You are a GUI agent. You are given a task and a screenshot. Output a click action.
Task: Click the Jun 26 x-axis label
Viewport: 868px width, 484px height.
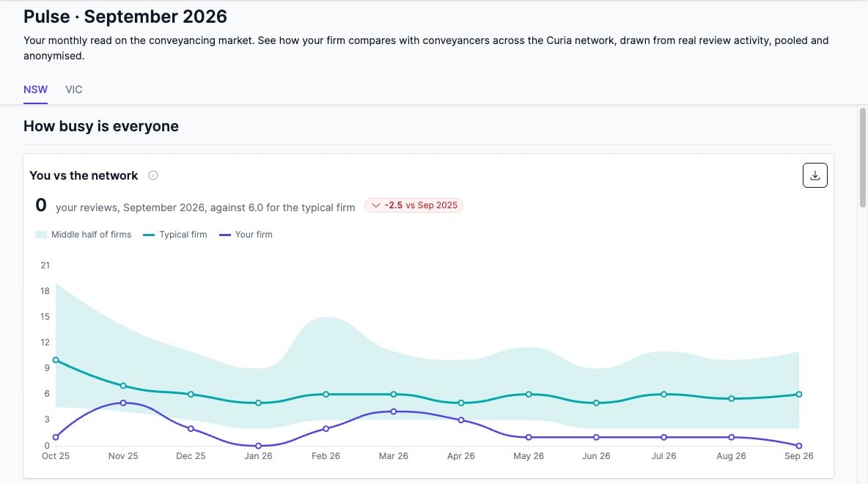(596, 456)
